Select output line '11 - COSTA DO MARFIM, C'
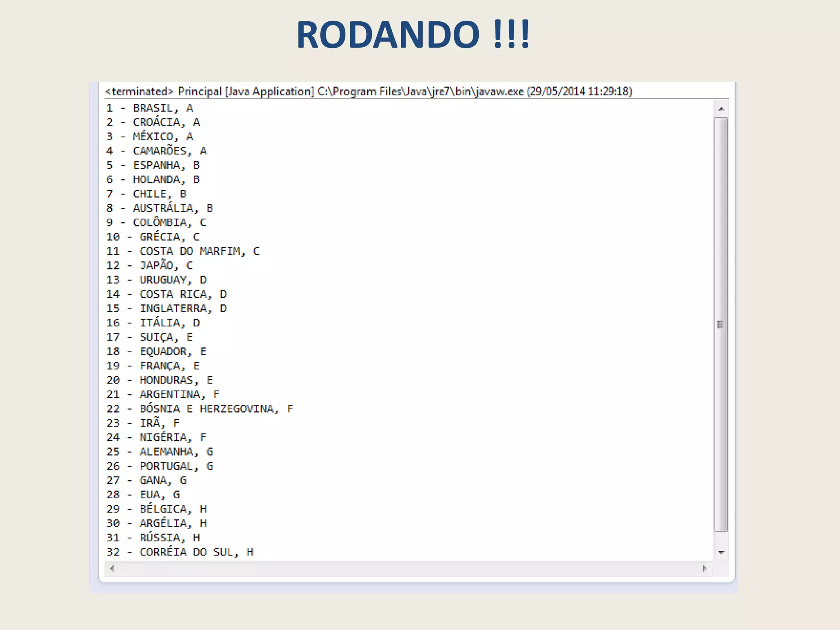 [183, 251]
